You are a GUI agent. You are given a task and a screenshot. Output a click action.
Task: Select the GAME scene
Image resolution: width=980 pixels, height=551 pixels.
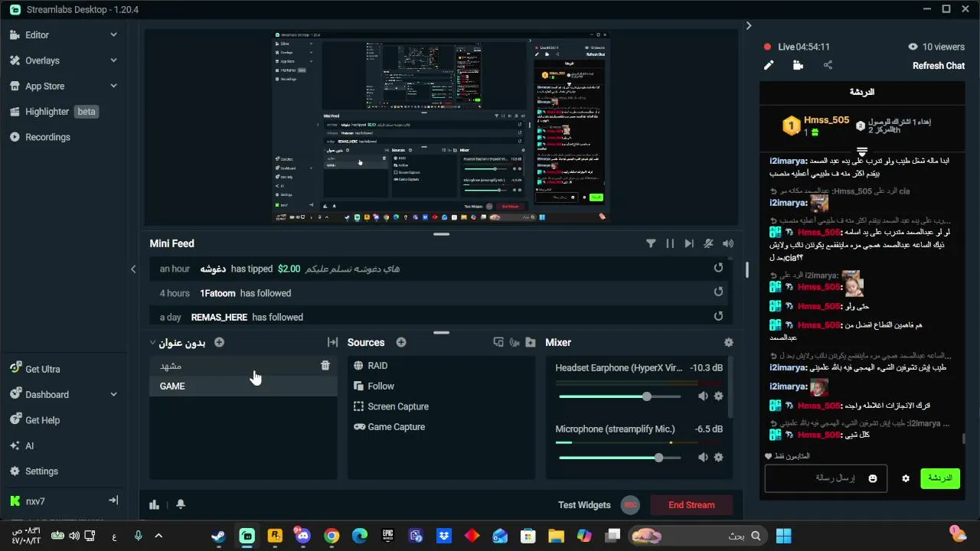click(x=243, y=386)
